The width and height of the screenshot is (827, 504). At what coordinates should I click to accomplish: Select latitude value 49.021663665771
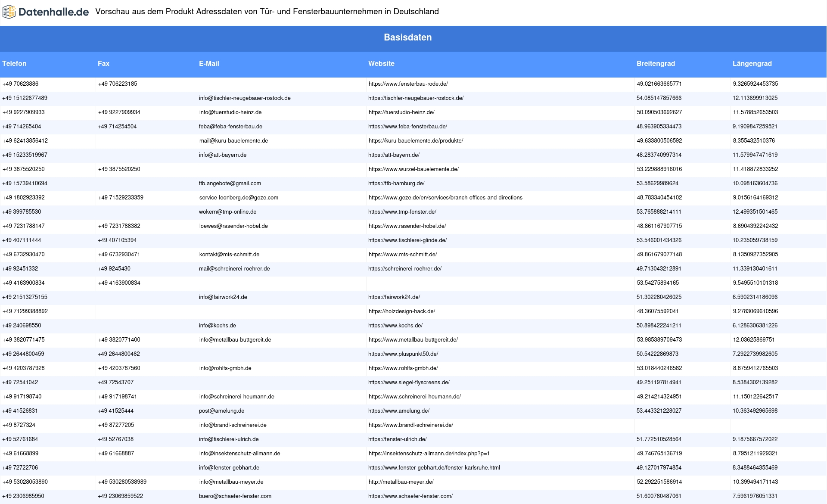point(659,84)
